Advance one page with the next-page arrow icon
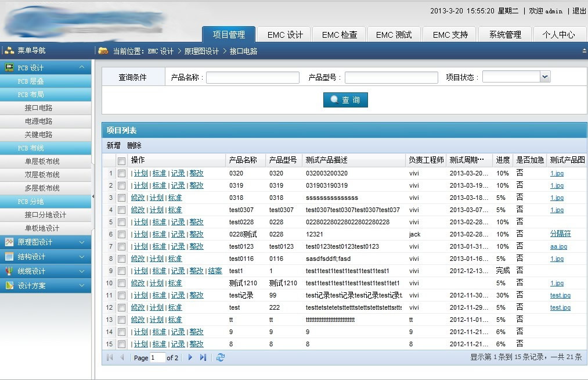This screenshot has width=588, height=380. pyautogui.click(x=190, y=357)
